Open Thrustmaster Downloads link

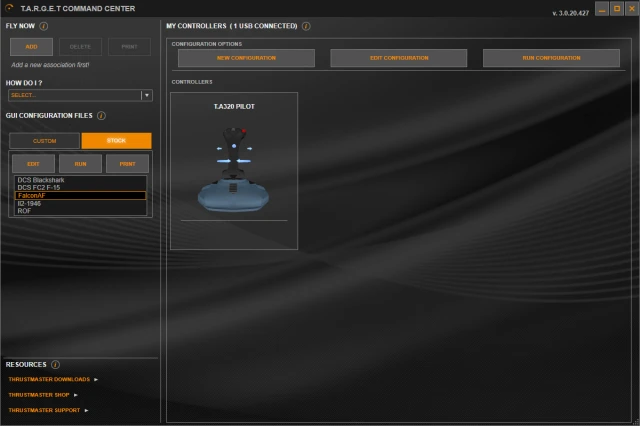pyautogui.click(x=49, y=379)
